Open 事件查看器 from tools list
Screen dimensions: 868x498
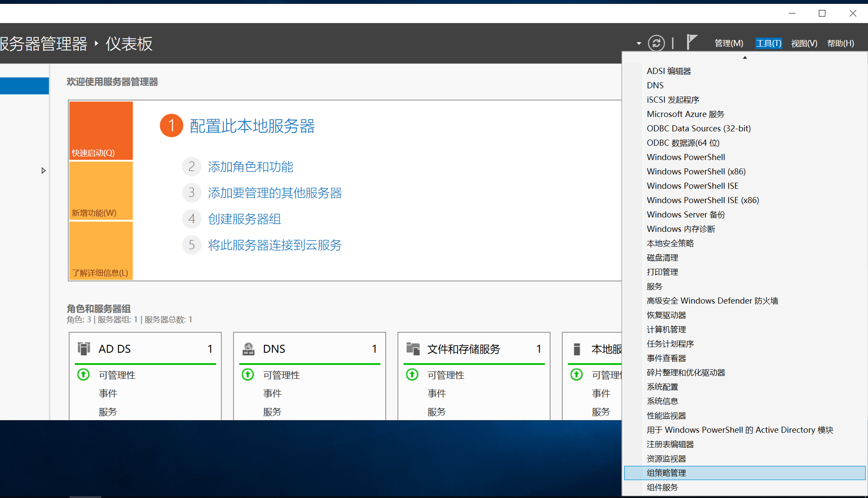pos(666,358)
